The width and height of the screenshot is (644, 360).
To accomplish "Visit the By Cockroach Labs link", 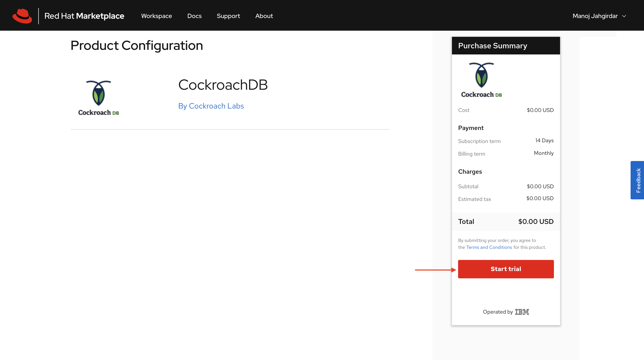I will tap(211, 106).
